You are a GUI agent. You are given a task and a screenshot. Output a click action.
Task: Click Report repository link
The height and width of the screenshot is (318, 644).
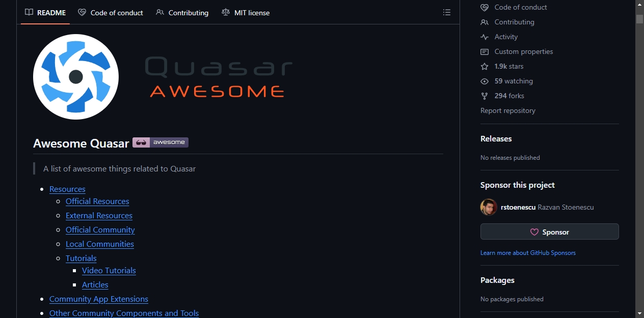click(x=508, y=110)
